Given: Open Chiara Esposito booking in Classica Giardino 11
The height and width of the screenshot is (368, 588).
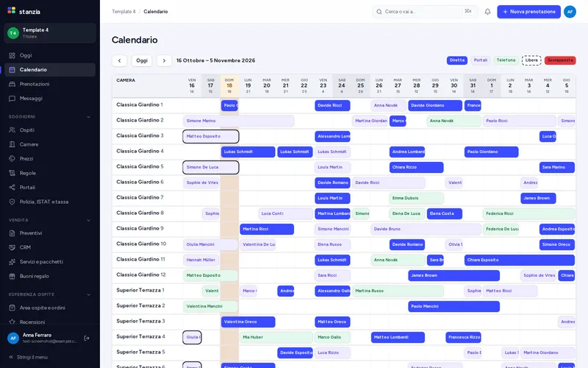Looking at the screenshot, I should (x=520, y=260).
